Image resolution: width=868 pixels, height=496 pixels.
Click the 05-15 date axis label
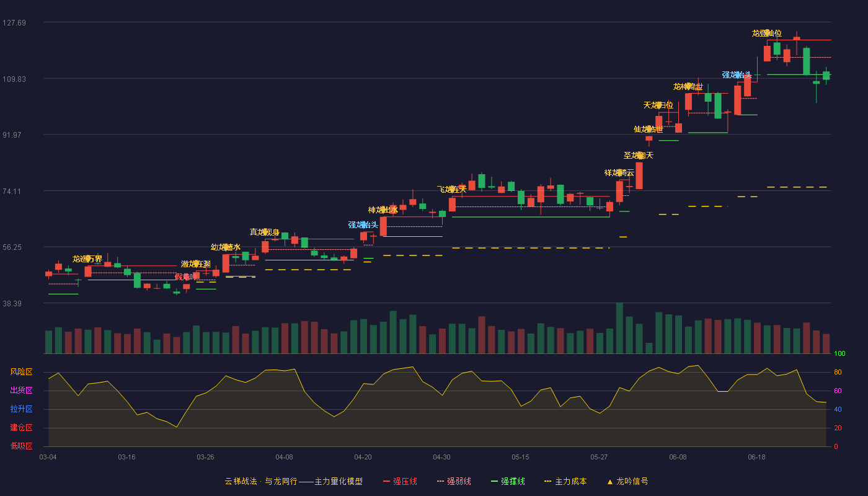[x=520, y=457]
